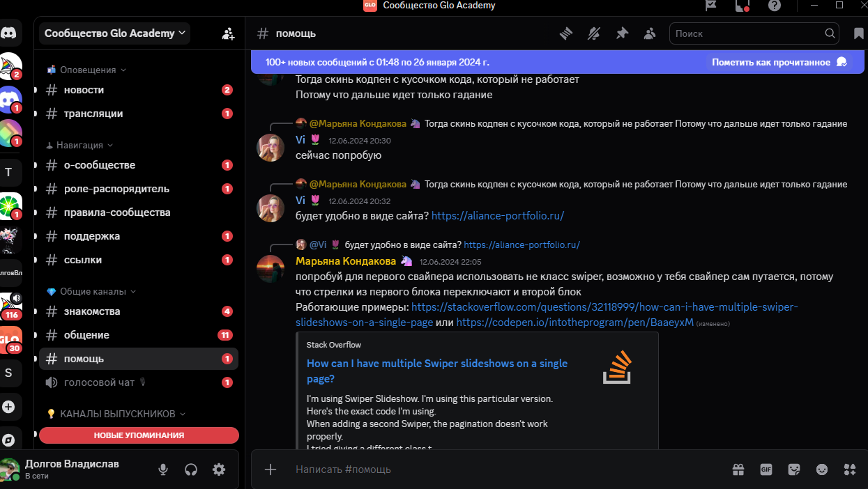
Task: Open the gift subscription picker
Action: point(738,469)
